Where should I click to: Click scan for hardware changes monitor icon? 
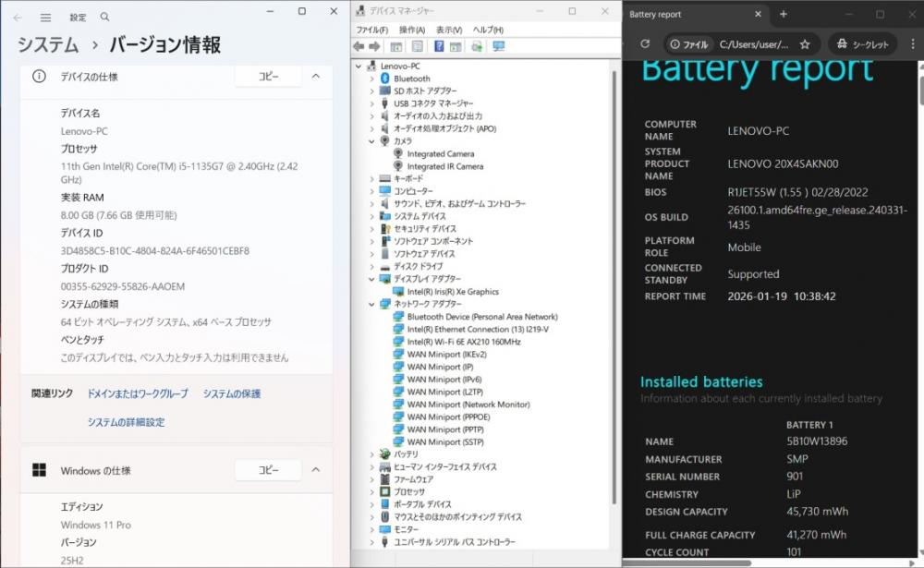coord(499,46)
